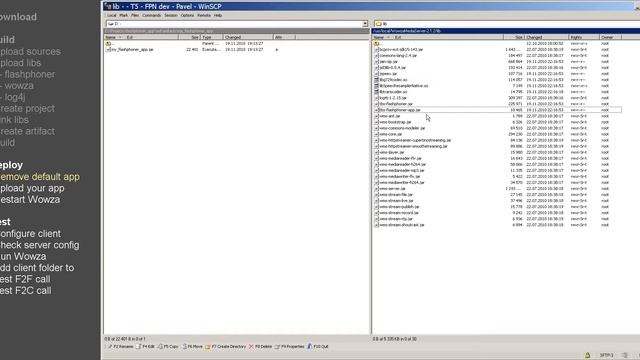
Task: Click the local parent directory folder icon
Action: coord(108,43)
